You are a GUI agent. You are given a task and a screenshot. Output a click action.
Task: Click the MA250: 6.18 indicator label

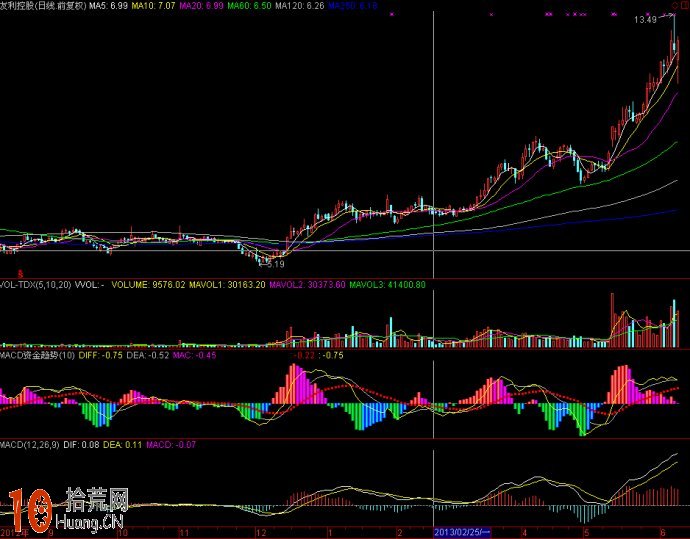pyautogui.click(x=352, y=6)
